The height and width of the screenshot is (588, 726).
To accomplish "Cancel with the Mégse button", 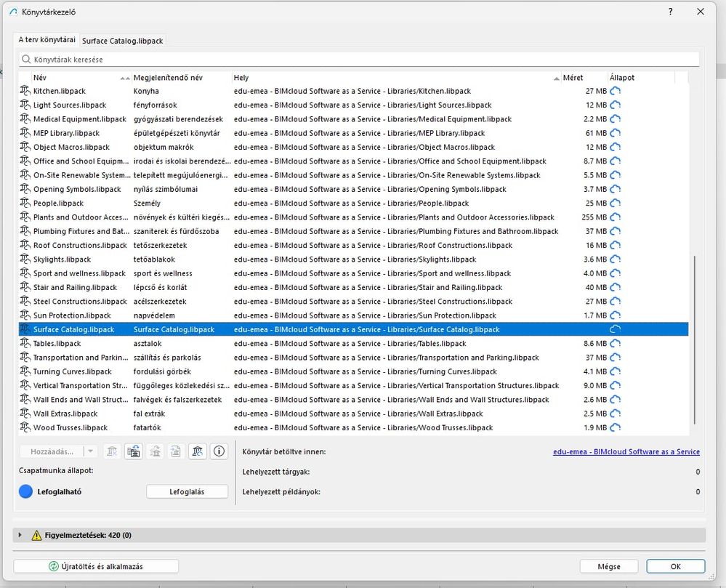I will click(x=609, y=566).
